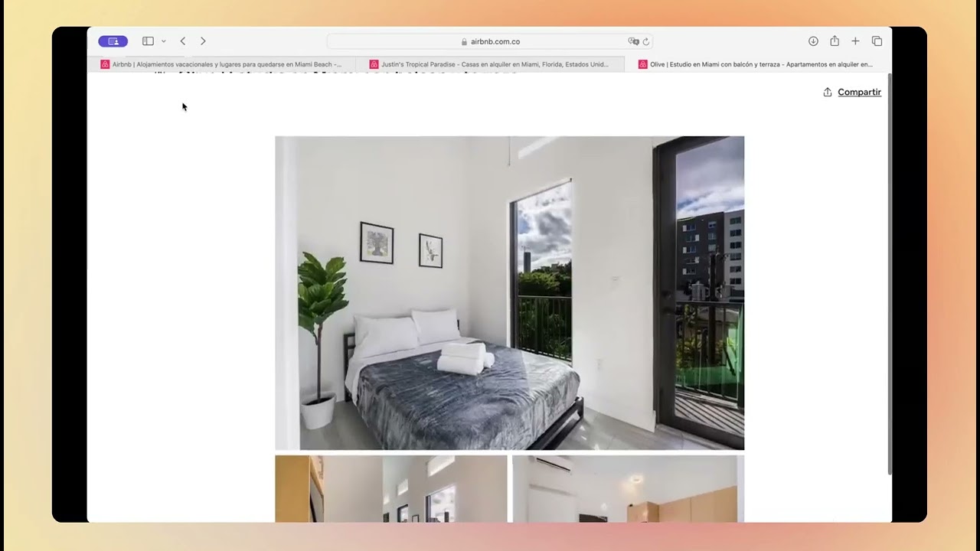The image size is (980, 551).
Task: Go back with the back arrow
Action: click(x=183, y=41)
